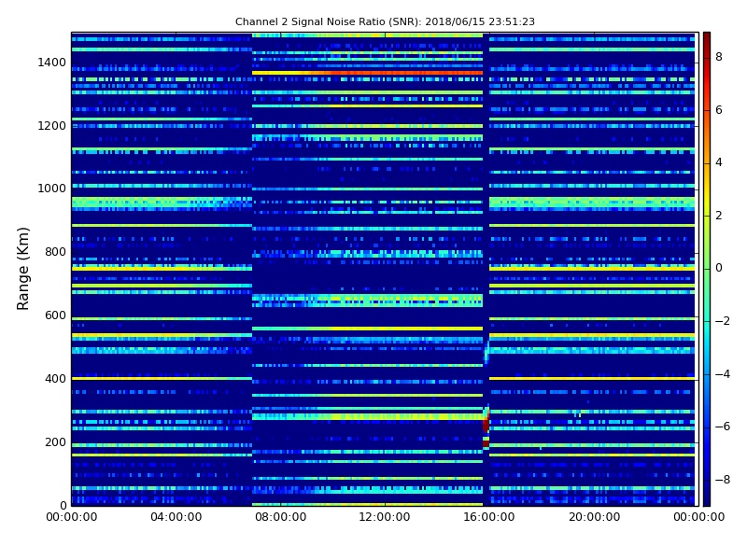Click the Range (Km) y-axis label

pyautogui.click(x=22, y=269)
